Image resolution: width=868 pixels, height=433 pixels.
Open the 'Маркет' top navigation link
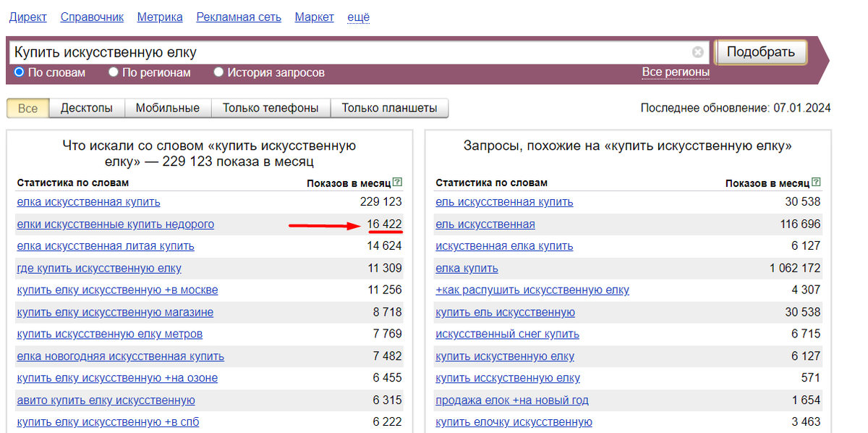click(x=315, y=17)
